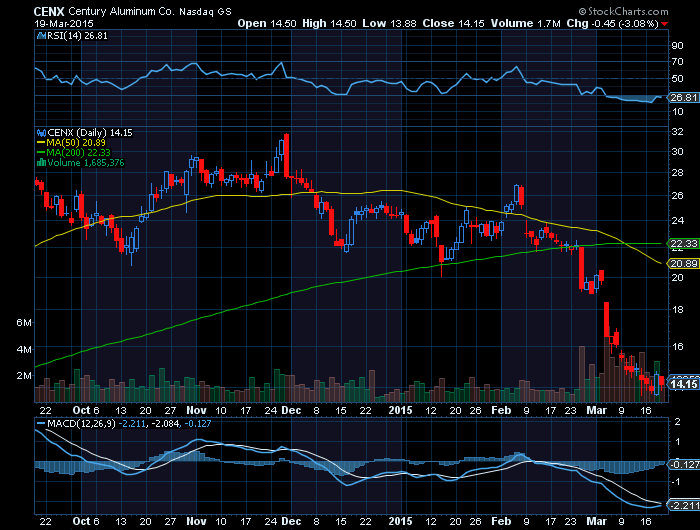
Task: Click the 20.89 MA(50) price tag on right axis
Action: pos(683,264)
